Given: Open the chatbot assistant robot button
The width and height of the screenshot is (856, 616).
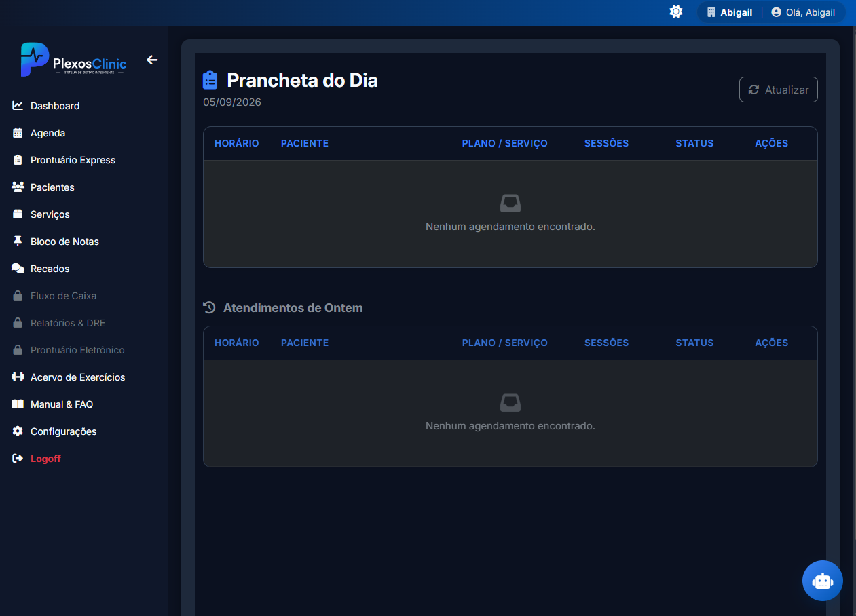Looking at the screenshot, I should click(x=823, y=581).
